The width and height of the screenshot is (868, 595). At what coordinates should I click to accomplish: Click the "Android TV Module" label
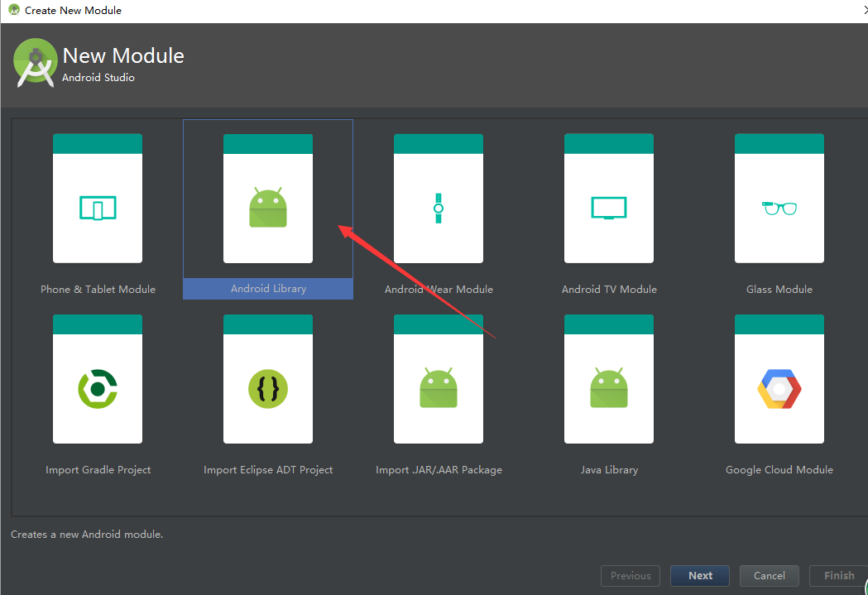point(609,289)
